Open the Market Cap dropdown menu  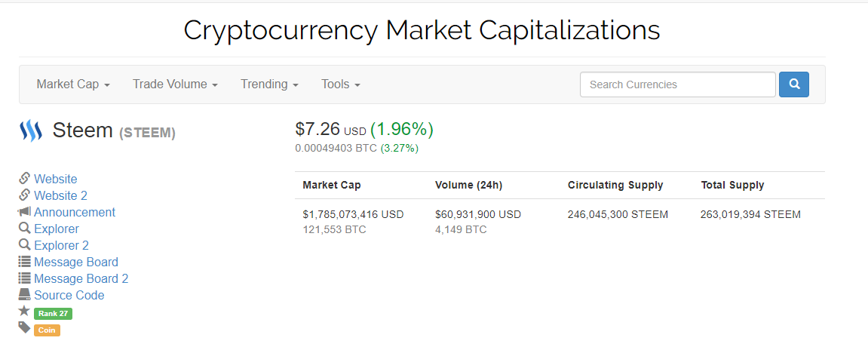(73, 84)
